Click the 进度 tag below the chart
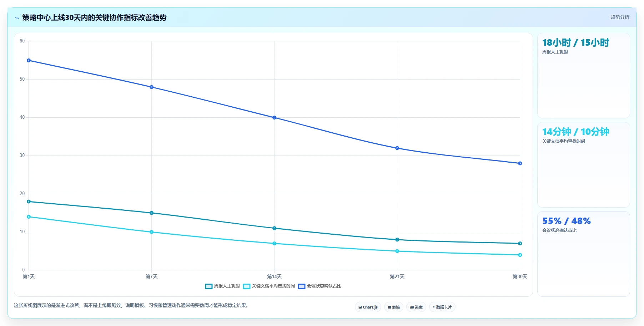Screen dimensions: 644x326 (416, 307)
